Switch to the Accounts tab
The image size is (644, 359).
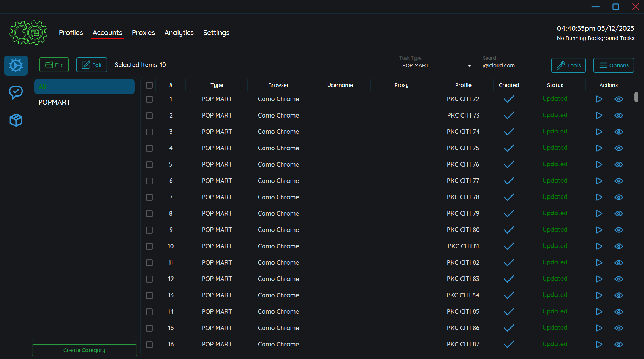(x=108, y=33)
